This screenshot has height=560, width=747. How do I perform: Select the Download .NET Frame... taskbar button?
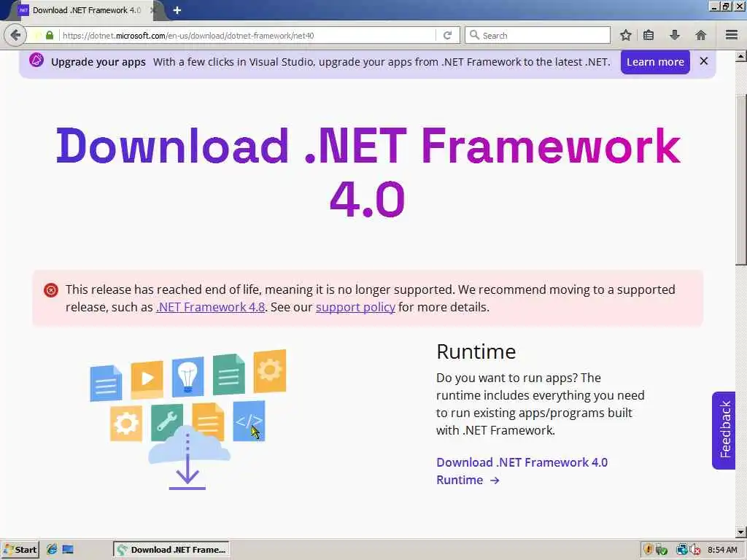[x=171, y=550]
